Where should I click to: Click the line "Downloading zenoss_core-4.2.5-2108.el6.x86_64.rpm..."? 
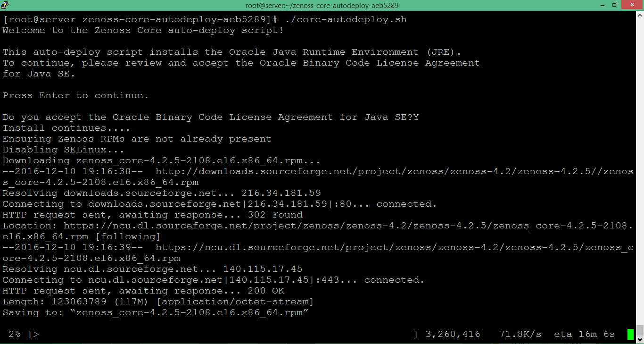click(162, 161)
